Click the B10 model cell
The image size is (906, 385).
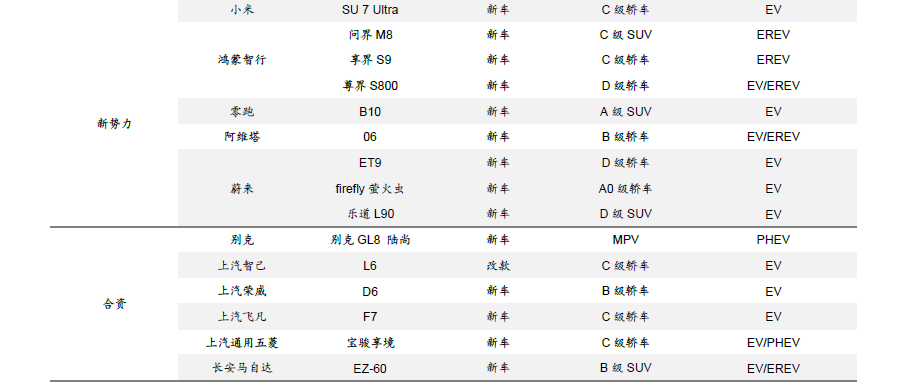click(x=370, y=112)
